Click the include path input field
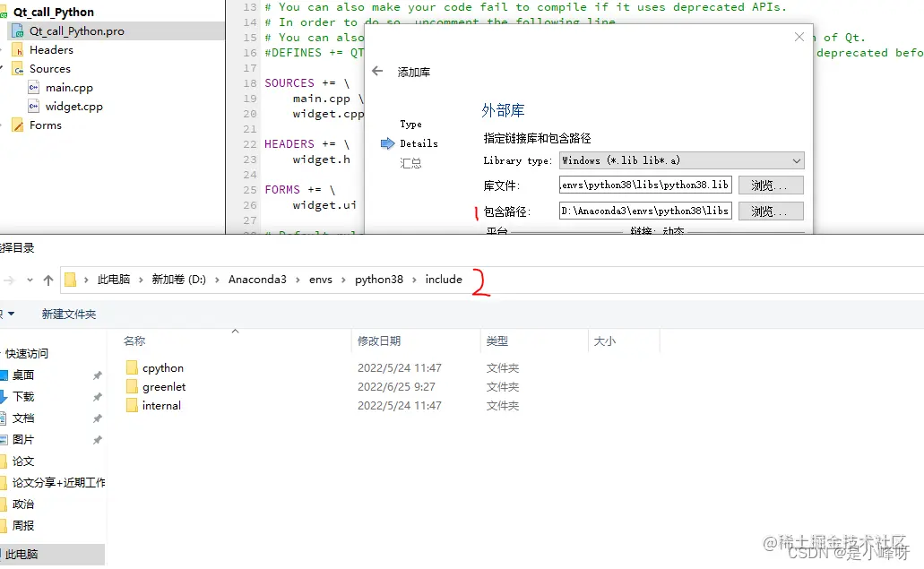The height and width of the screenshot is (569, 924). (x=645, y=211)
